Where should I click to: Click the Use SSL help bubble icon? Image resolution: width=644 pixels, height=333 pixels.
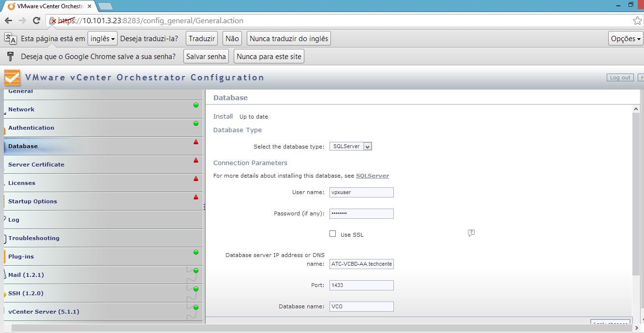click(471, 233)
